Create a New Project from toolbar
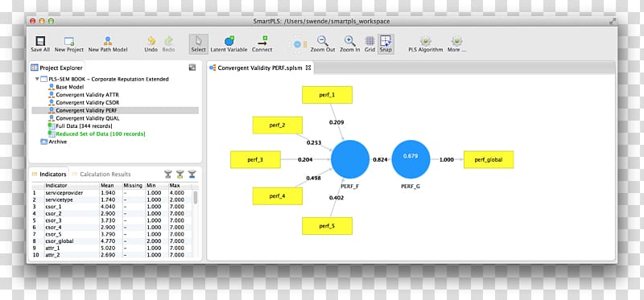Screen dimensions: 644x300 (x=69, y=42)
